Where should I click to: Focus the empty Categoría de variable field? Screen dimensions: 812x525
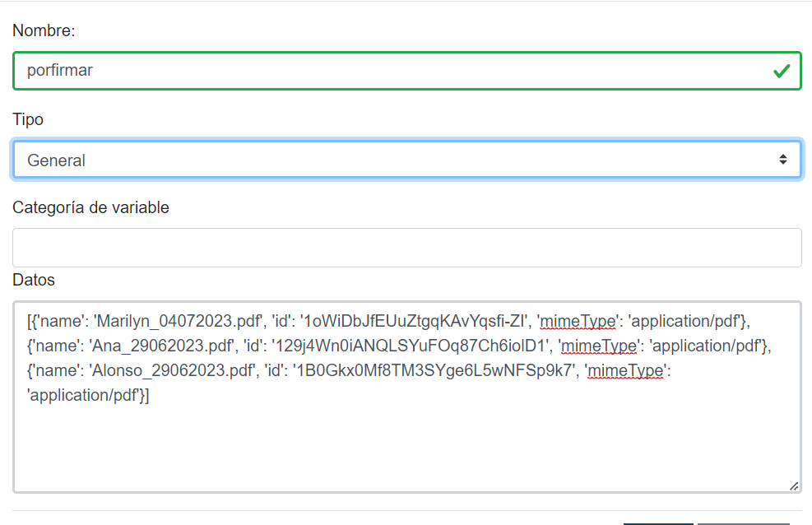coord(406,248)
